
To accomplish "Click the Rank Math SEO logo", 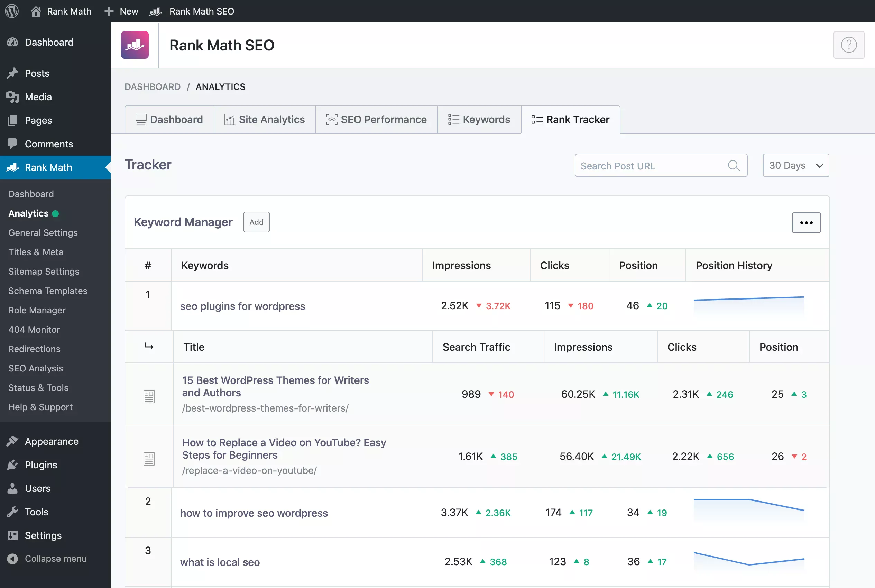I will click(x=135, y=45).
